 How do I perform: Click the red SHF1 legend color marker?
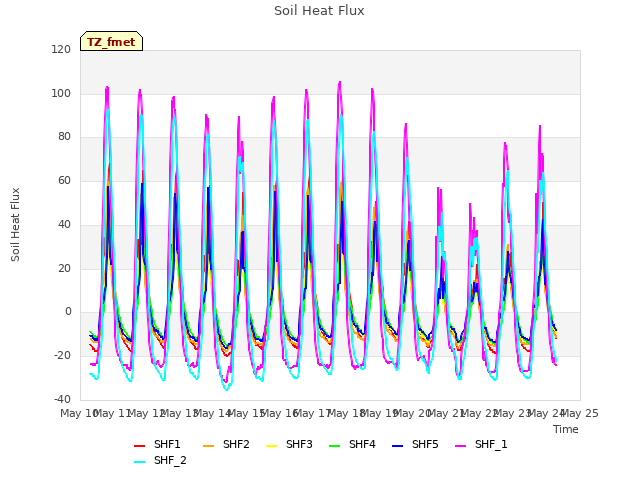click(x=140, y=446)
